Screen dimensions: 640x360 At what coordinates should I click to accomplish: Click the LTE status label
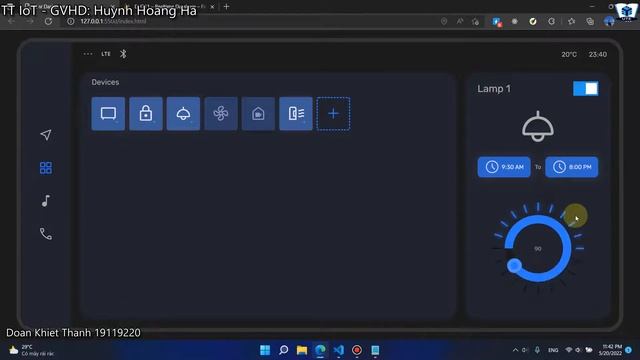coord(106,54)
